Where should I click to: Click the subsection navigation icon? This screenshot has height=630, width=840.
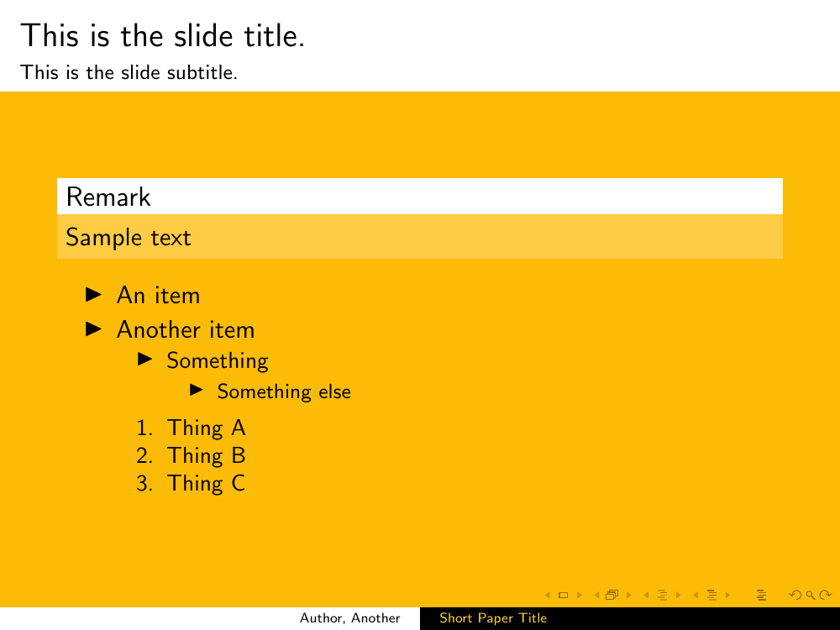click(662, 596)
